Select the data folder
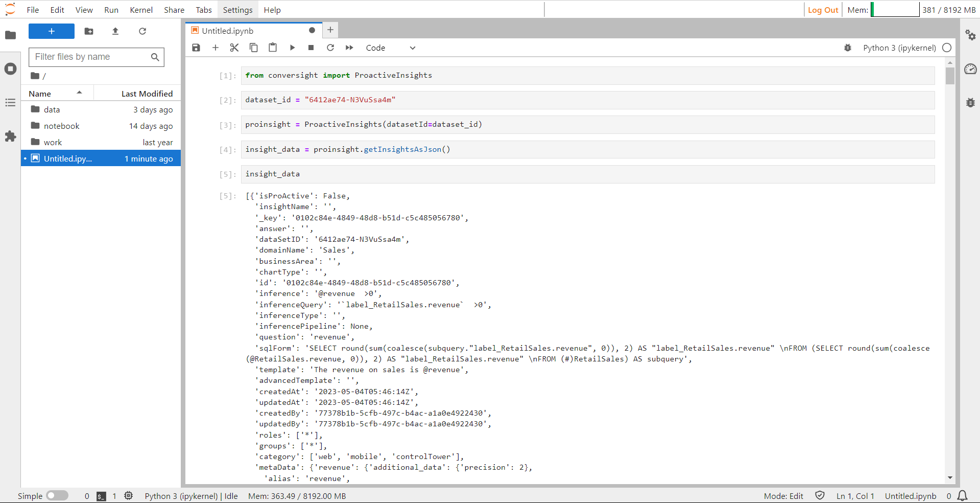This screenshot has height=503, width=980. [x=101, y=109]
